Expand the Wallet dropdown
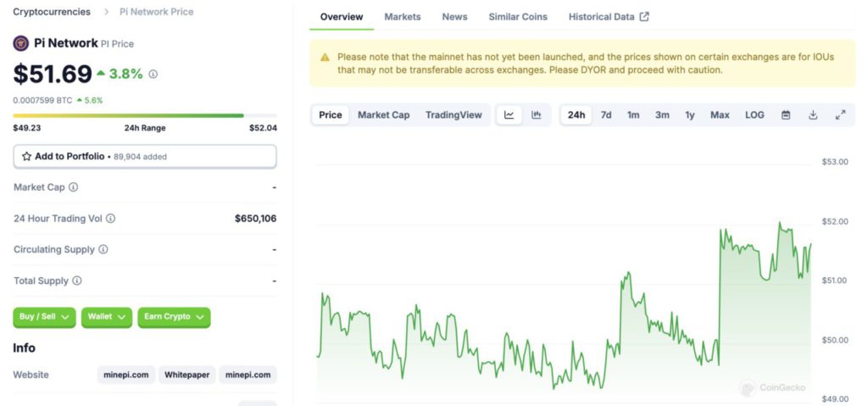The width and height of the screenshot is (868, 406). pos(107,317)
